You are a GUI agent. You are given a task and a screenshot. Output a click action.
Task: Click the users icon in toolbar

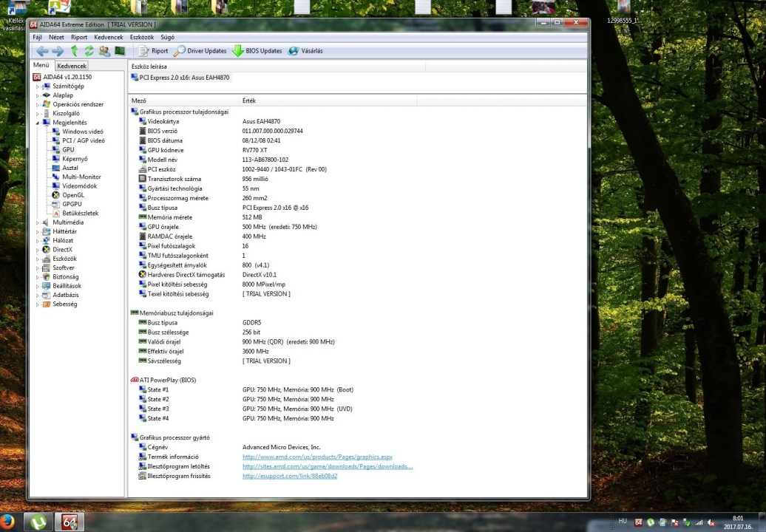tap(104, 51)
